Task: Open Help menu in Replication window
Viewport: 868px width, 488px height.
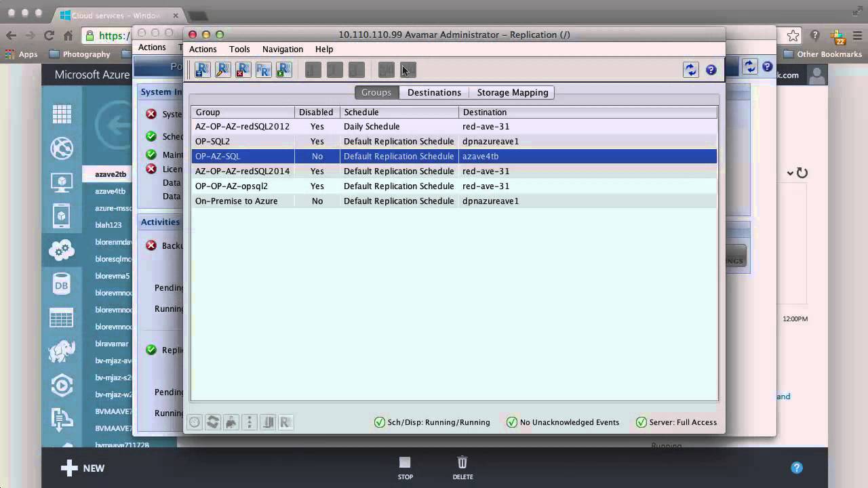Action: coord(324,49)
